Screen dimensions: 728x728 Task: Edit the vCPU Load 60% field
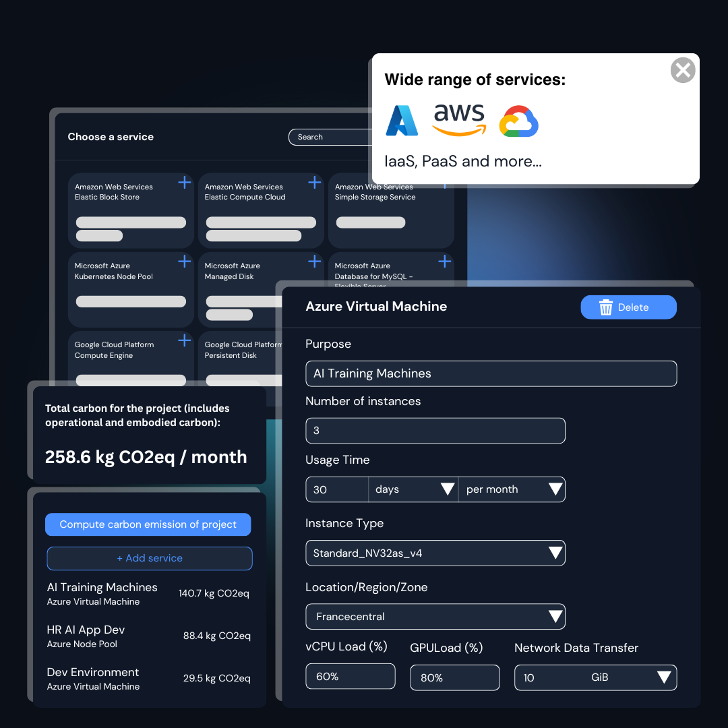[351, 677]
